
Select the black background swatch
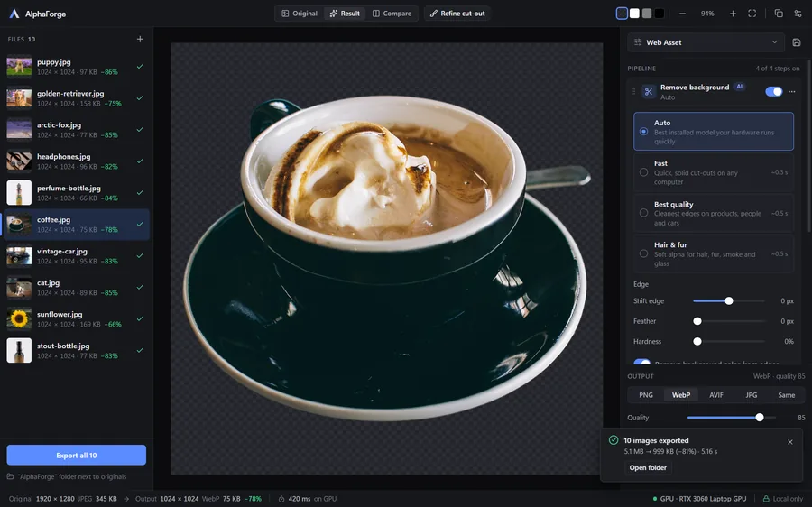tap(660, 14)
